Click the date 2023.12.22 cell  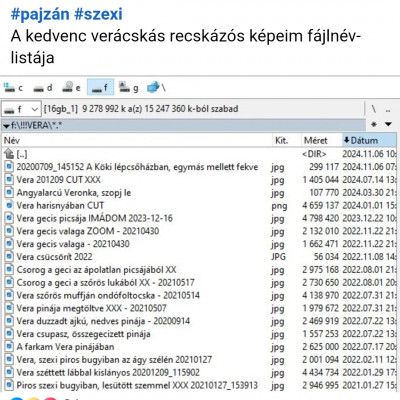click(x=369, y=218)
